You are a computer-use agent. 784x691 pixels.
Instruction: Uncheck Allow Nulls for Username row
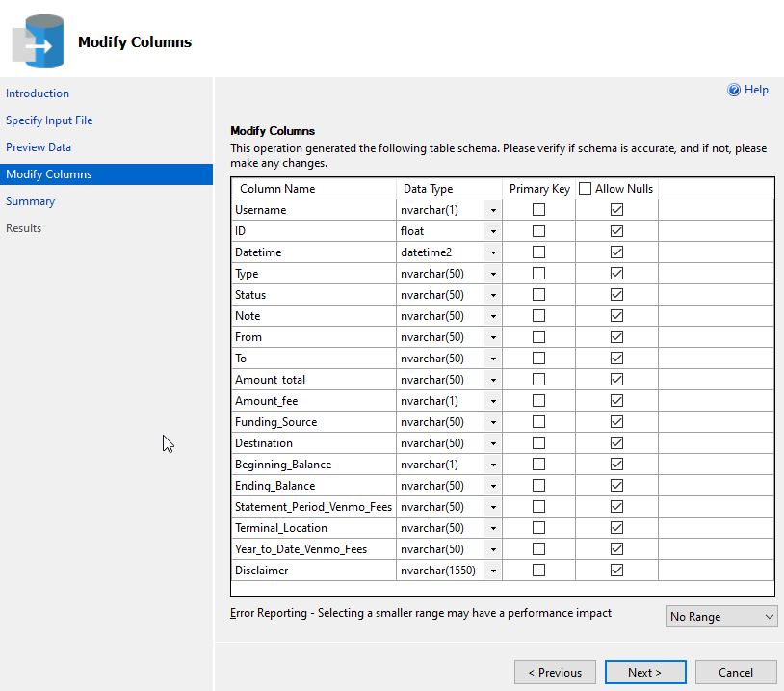[617, 210]
